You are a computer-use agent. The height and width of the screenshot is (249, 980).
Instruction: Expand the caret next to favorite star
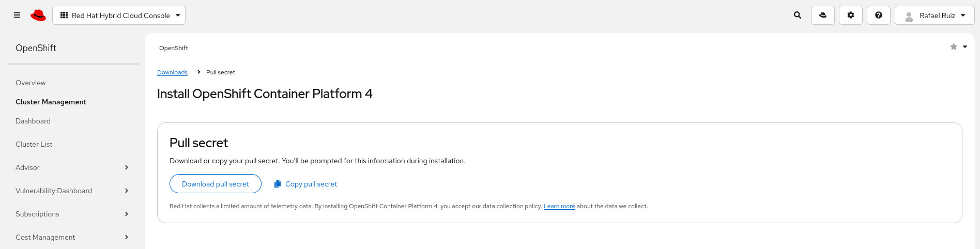coord(965,47)
